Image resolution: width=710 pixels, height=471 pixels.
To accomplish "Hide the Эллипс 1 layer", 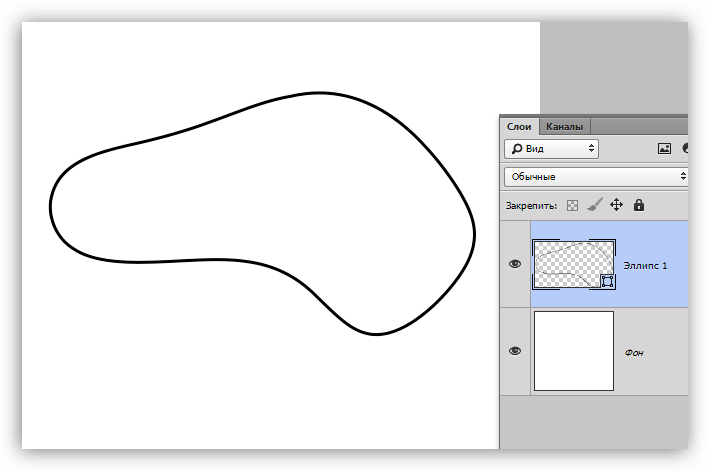I will (x=515, y=264).
